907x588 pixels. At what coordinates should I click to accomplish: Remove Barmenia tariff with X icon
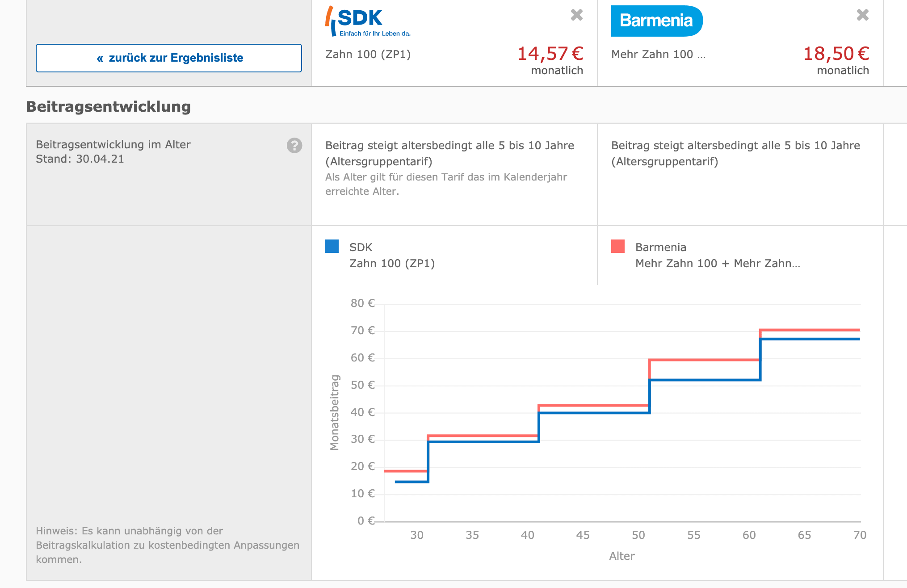pos(862,15)
